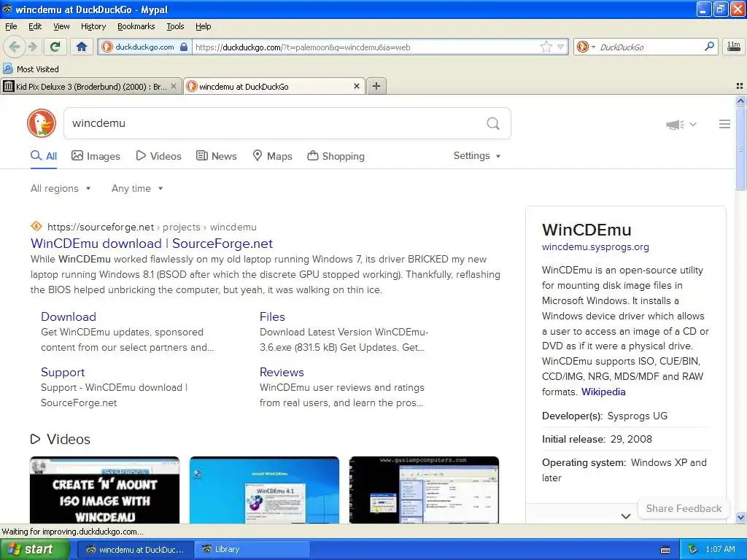Screen dimensions: 747x560
Task: Open the hamburger menu on DuckDuckGo page
Action: click(724, 124)
